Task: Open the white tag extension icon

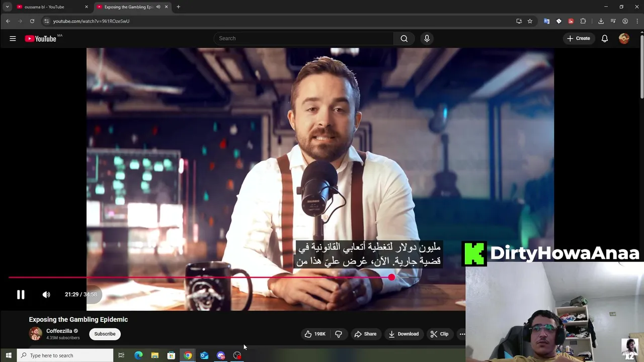Action: tap(558, 21)
